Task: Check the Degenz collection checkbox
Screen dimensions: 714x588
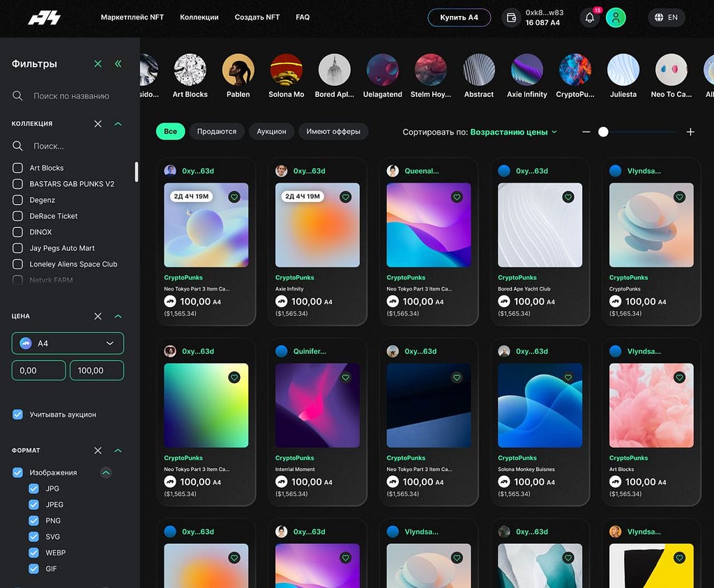Action: click(17, 200)
